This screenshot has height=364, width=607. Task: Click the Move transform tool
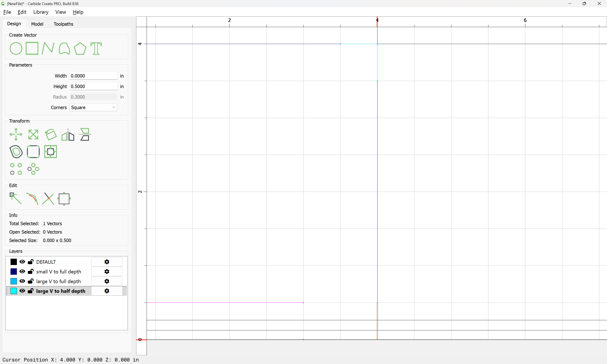[16, 134]
